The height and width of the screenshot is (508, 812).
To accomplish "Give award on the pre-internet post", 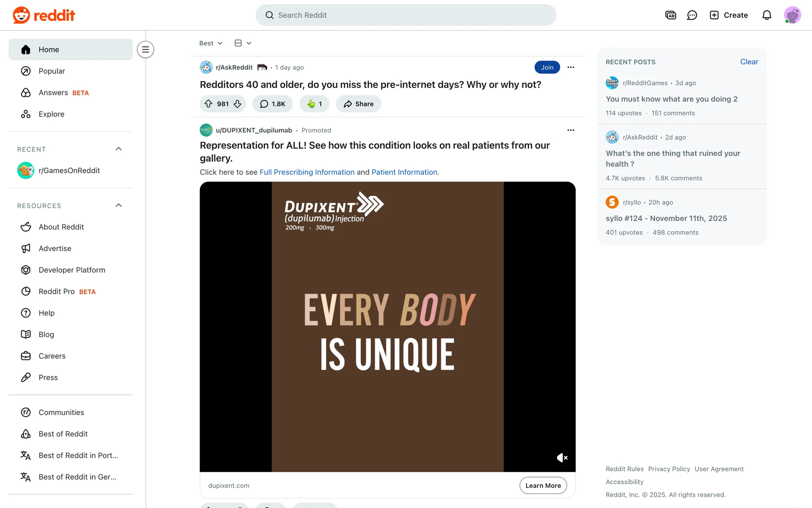I will tap(314, 104).
